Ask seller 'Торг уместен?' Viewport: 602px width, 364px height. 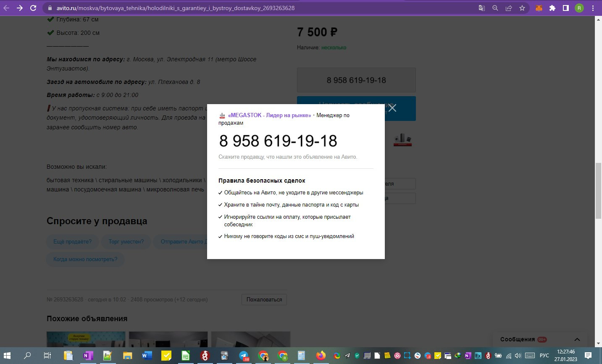[126, 241]
